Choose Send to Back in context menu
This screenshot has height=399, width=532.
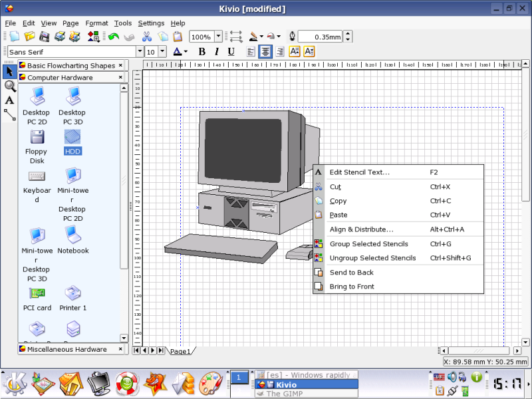pos(398,273)
